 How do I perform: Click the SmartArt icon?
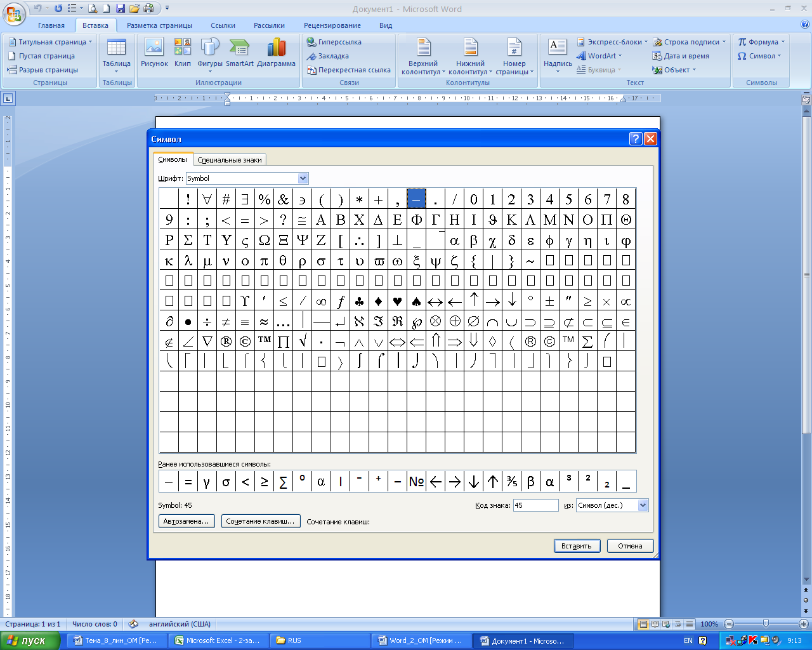tap(239, 53)
